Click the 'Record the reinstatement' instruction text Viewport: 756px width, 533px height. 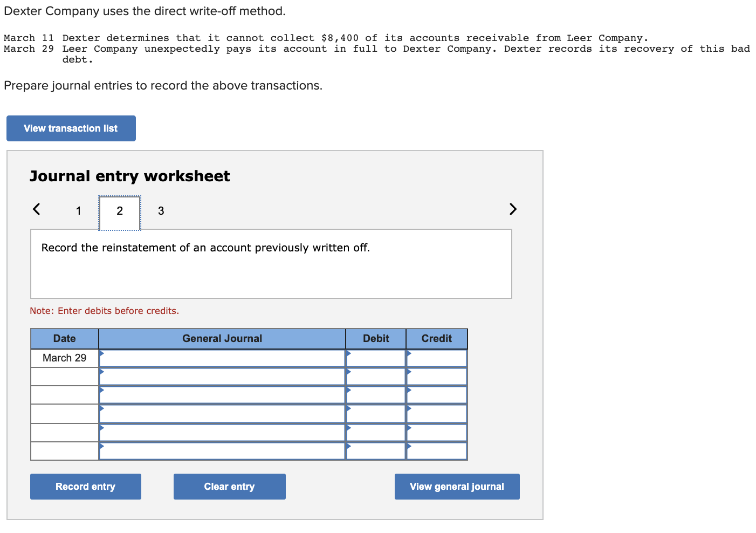205,248
